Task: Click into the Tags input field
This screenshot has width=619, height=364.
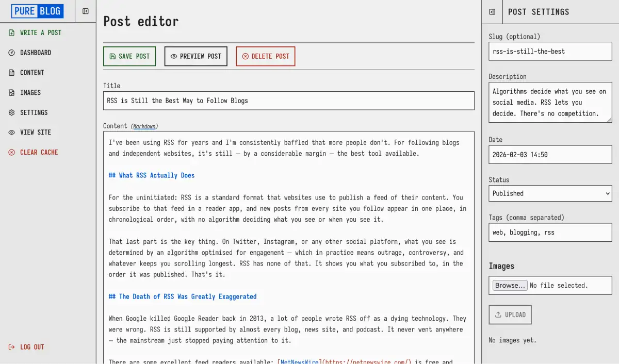Action: point(550,232)
